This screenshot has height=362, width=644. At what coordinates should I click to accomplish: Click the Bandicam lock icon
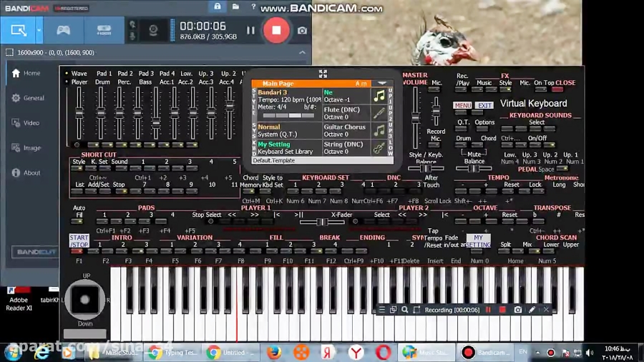pos(218,6)
